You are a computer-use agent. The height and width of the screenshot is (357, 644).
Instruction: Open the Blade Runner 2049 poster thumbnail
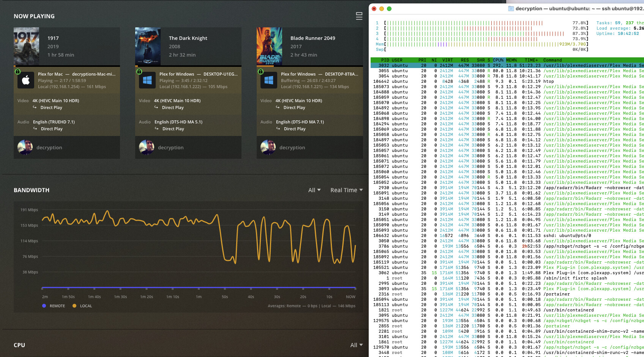(x=269, y=46)
